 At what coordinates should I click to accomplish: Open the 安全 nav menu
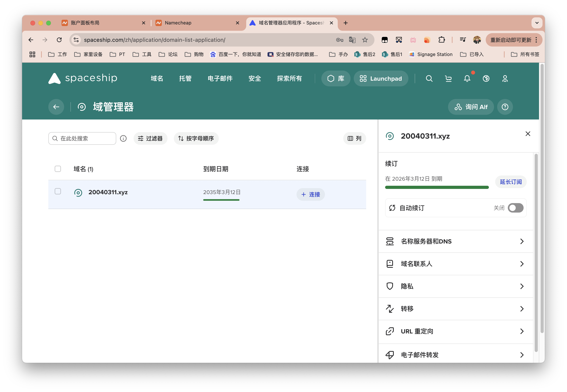254,79
